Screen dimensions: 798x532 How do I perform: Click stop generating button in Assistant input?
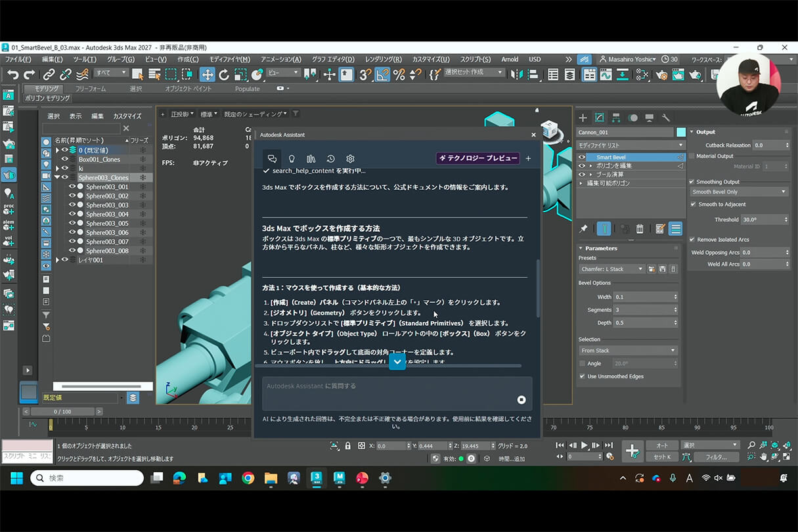click(521, 399)
